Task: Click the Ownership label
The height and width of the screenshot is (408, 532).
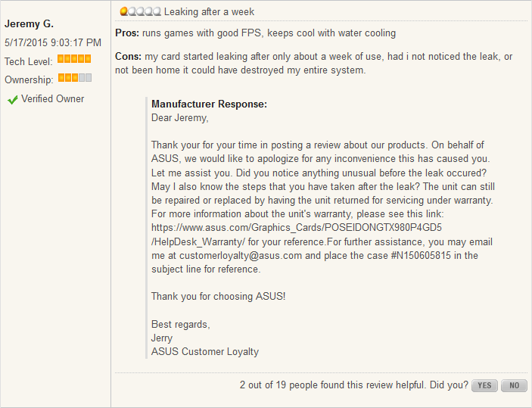Action: 29,79
